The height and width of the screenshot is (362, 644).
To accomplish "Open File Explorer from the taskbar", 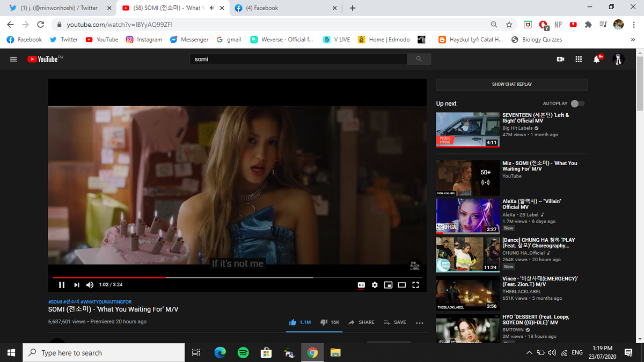I will coord(335,352).
